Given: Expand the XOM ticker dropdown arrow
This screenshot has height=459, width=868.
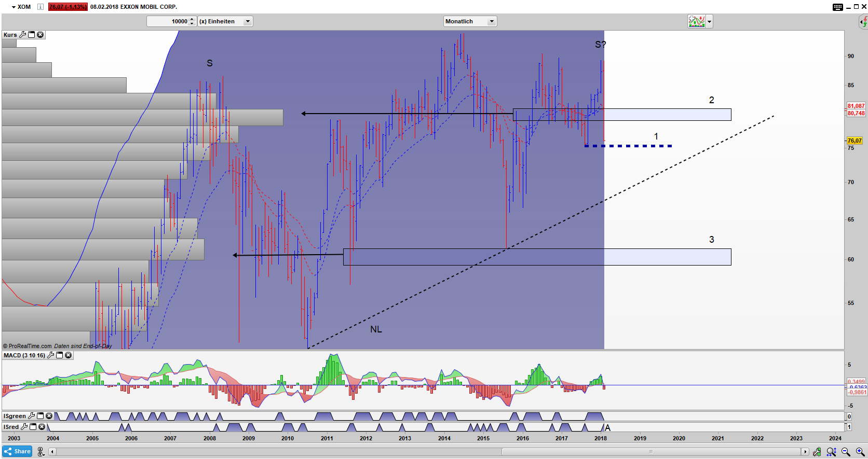Looking at the screenshot, I should pyautogui.click(x=13, y=7).
